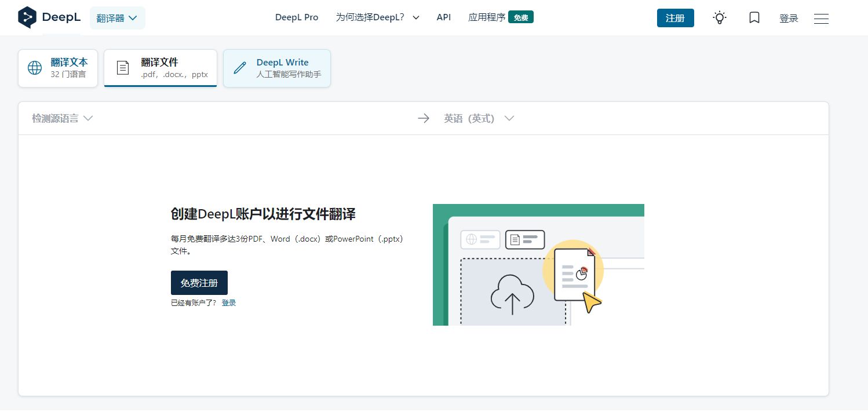Click the DeepL logo icon

click(x=27, y=18)
